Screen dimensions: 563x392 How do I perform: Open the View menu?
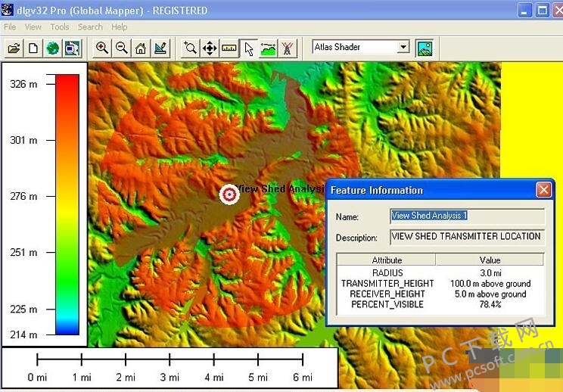coord(33,27)
